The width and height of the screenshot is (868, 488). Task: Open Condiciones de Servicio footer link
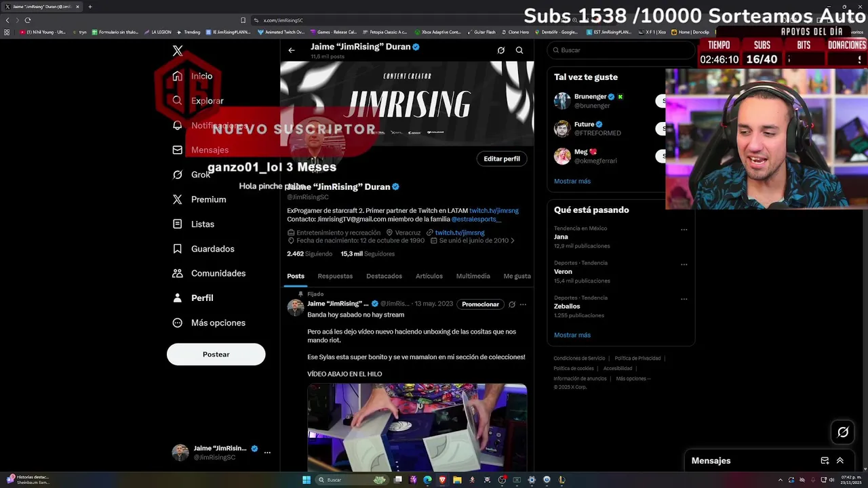point(579,359)
